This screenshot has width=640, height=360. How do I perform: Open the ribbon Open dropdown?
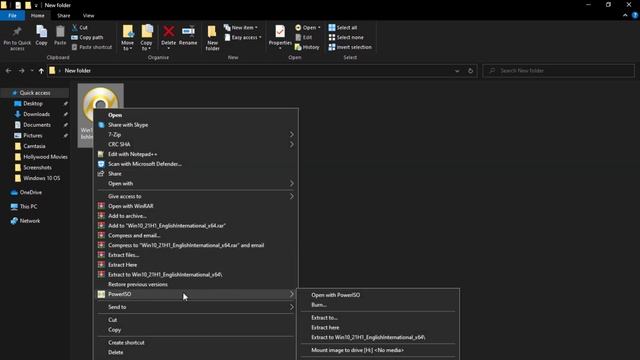308,27
